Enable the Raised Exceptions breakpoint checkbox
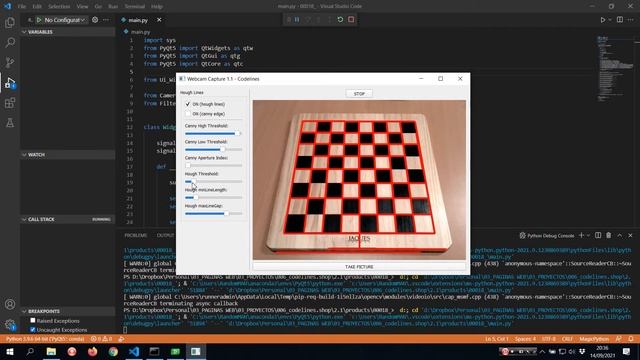The width and height of the screenshot is (640, 360). point(33,320)
